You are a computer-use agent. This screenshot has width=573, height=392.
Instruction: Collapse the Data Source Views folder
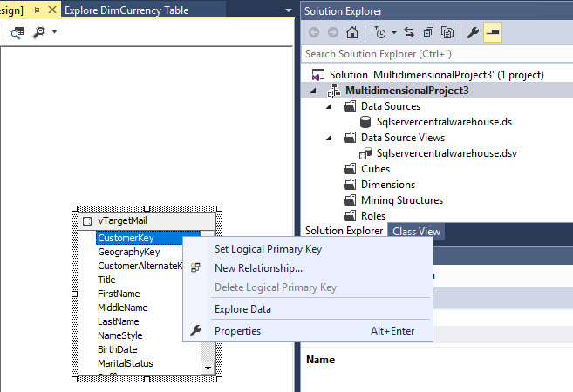click(x=329, y=138)
